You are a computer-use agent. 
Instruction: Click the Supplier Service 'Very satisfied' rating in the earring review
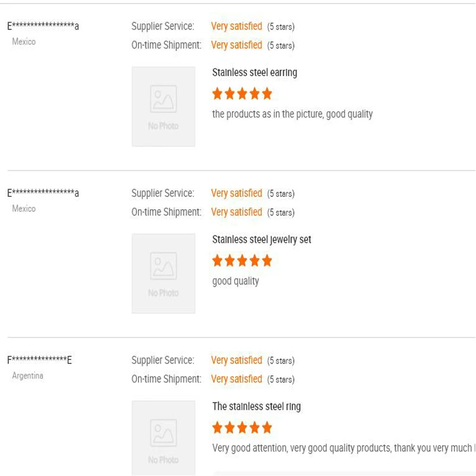[237, 26]
